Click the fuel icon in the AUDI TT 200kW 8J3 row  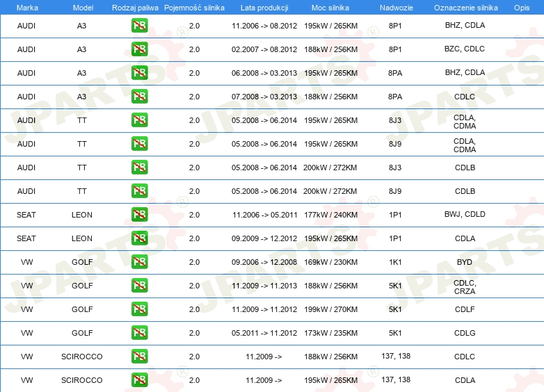[x=139, y=167]
